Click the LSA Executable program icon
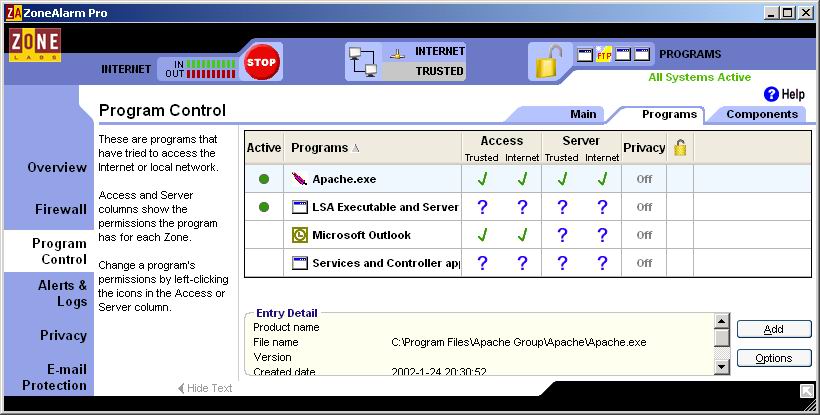Screen dimensions: 820x415 coord(299,207)
